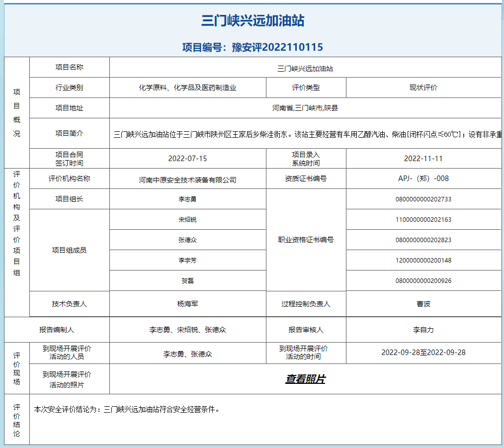Image resolution: width=504 pixels, height=448 pixels.
Task: Click the vertical 评价现场 section header
Action: click(17, 368)
